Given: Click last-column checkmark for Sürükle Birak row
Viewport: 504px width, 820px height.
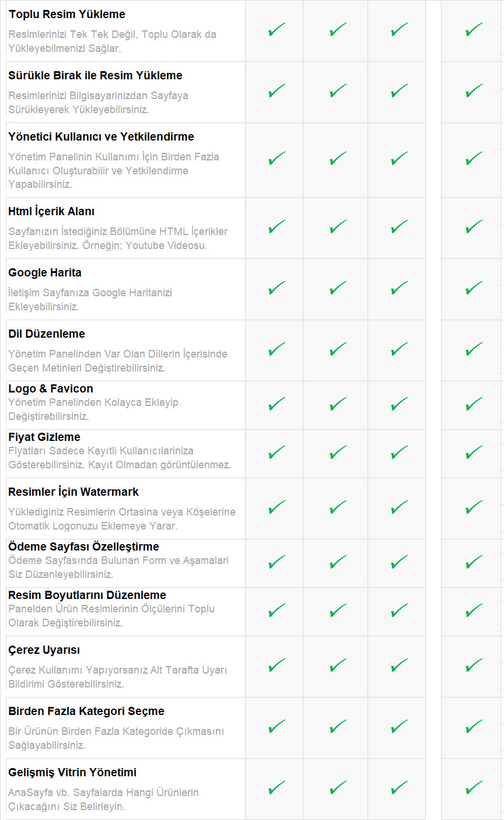Looking at the screenshot, I should pyautogui.click(x=474, y=91).
